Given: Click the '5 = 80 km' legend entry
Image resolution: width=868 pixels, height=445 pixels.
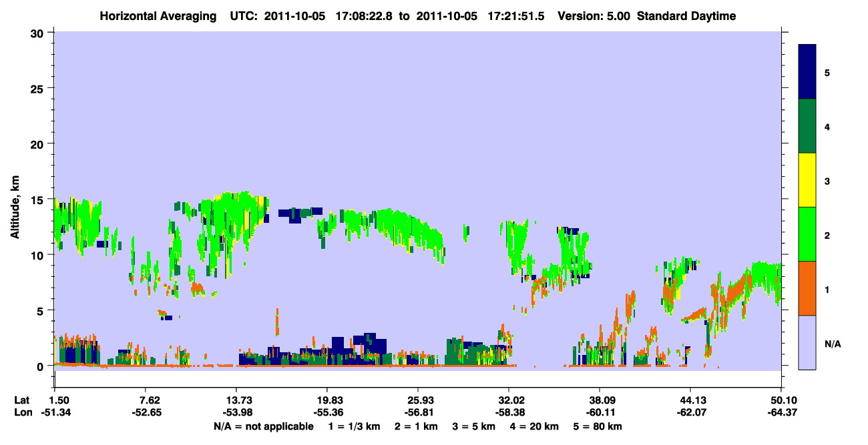Looking at the screenshot, I should coord(598,426).
